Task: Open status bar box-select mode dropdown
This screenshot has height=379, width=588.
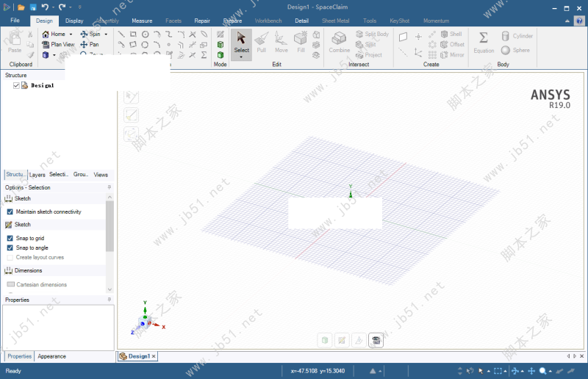Action: coord(505,371)
